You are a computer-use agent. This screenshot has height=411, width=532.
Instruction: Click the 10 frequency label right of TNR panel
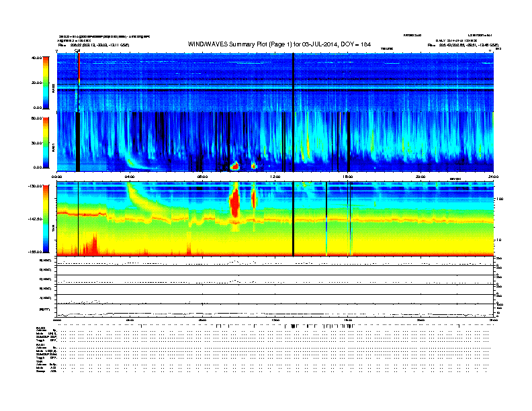point(498,240)
